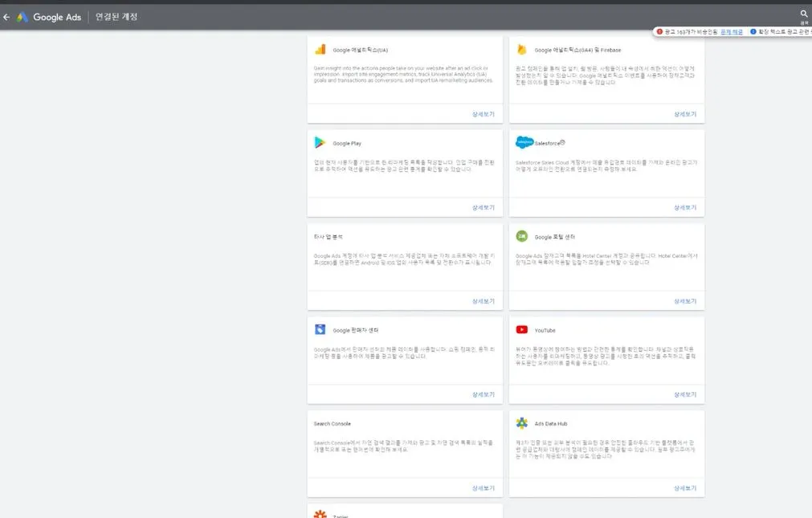Open 상세보기 on the Search Console card
The image size is (812, 518).
[x=484, y=488]
